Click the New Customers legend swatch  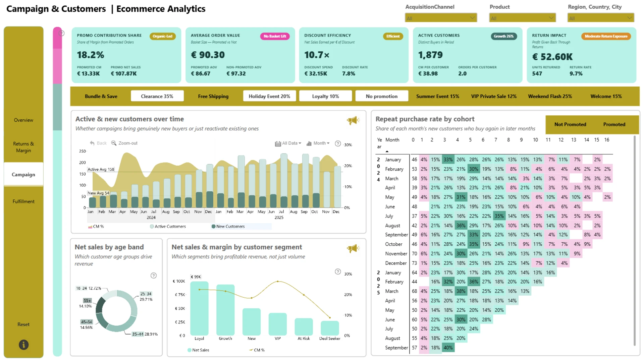[213, 227]
